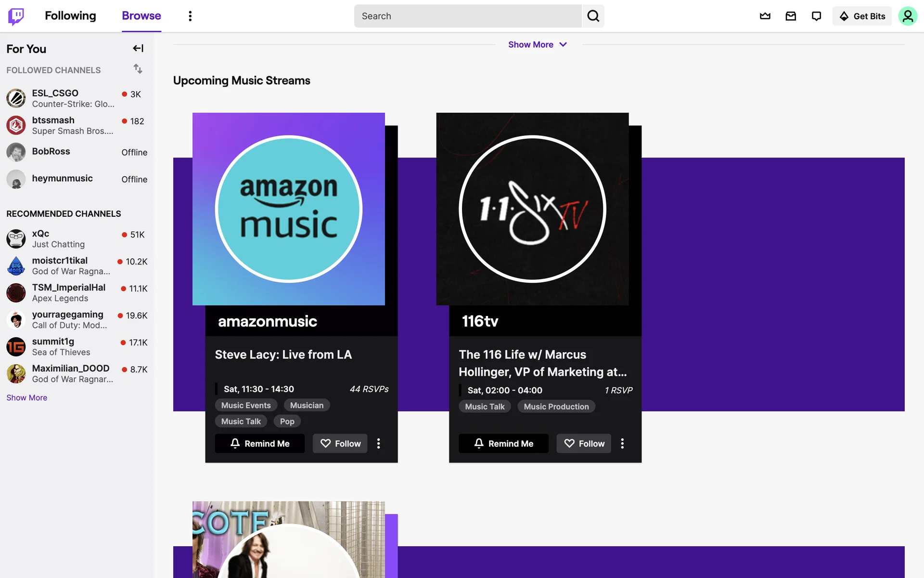Toggle Follow for 116tv
This screenshot has width=924, height=578.
tap(584, 443)
